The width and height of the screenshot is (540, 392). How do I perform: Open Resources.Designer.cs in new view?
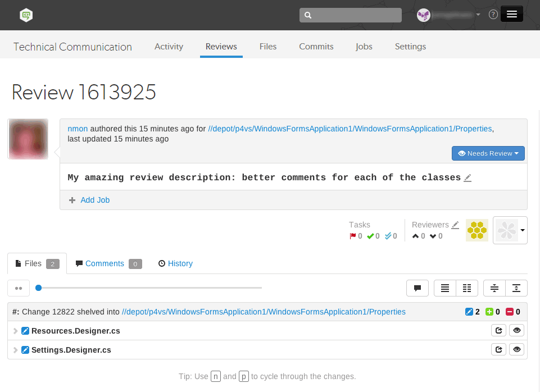click(498, 331)
